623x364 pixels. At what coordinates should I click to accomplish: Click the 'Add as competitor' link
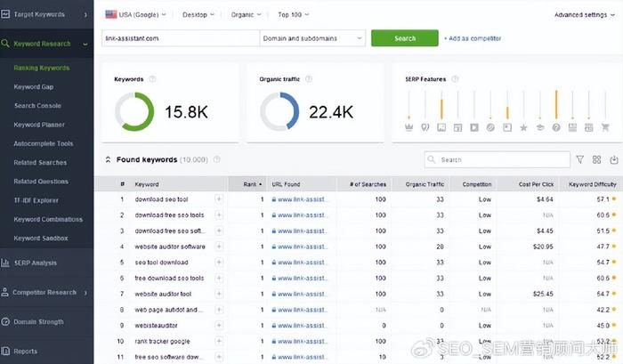click(473, 38)
